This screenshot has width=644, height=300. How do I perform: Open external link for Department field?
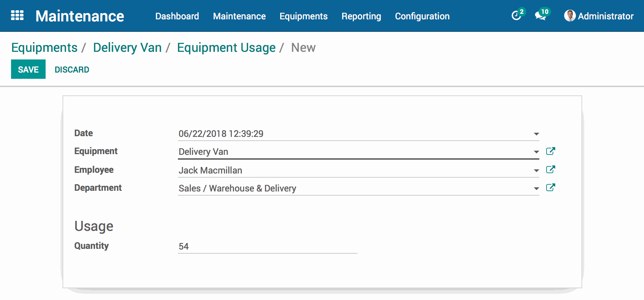pyautogui.click(x=550, y=188)
